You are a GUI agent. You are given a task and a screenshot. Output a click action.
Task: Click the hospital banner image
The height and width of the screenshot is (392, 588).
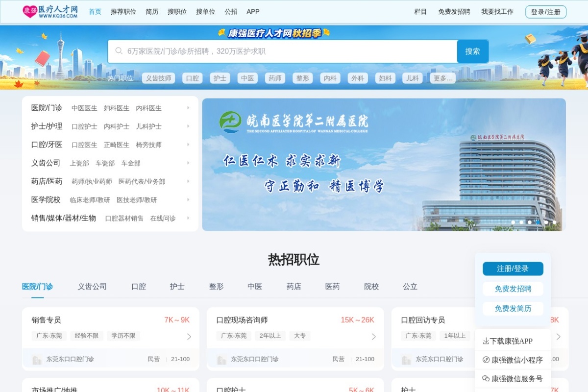click(384, 165)
